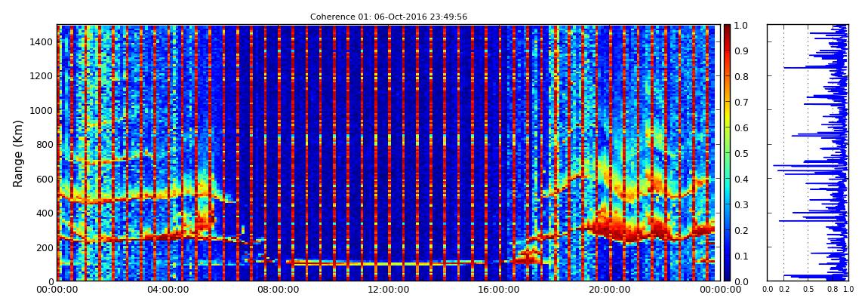Viewport: 868px width, 307px height.
Task: Click the 600 range tick label
Action: coord(45,179)
